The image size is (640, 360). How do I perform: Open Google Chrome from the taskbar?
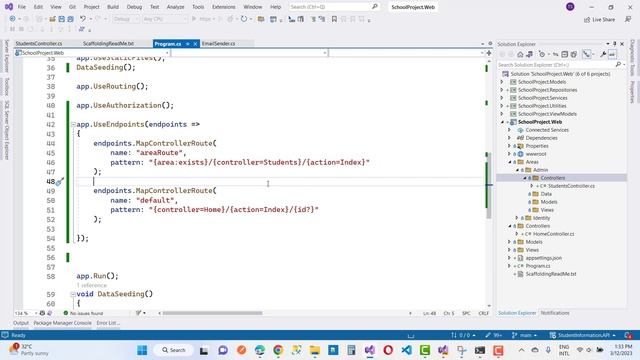(278, 350)
